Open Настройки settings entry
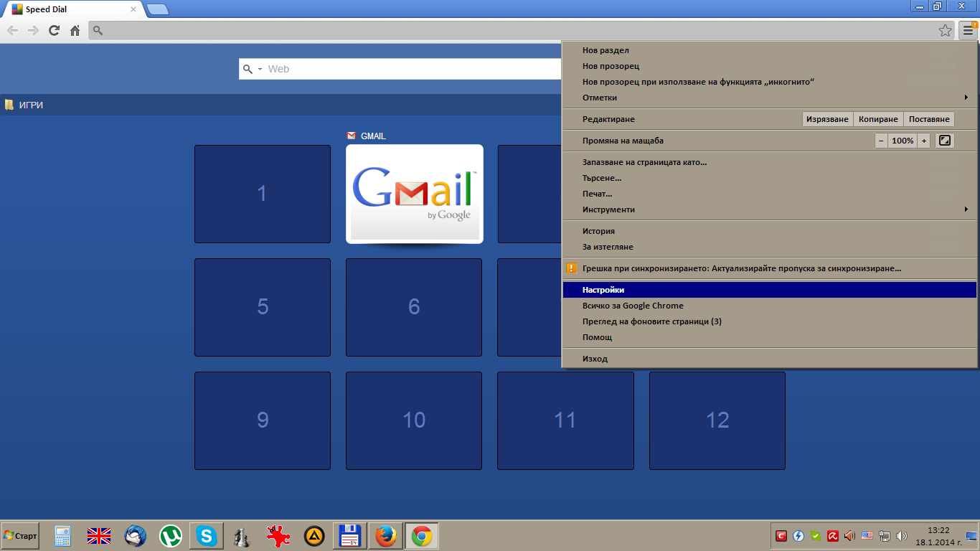 tap(769, 290)
